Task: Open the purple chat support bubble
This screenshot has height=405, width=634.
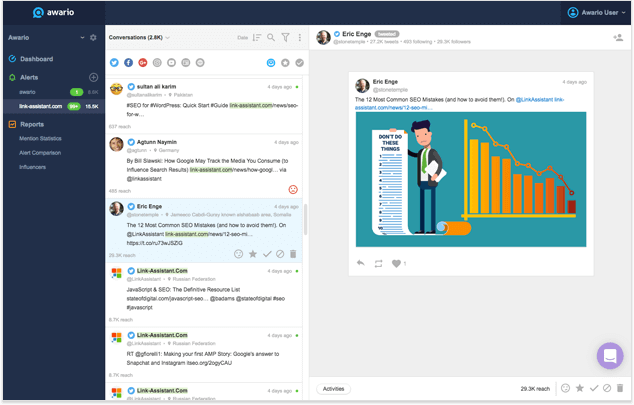Action: (x=610, y=356)
